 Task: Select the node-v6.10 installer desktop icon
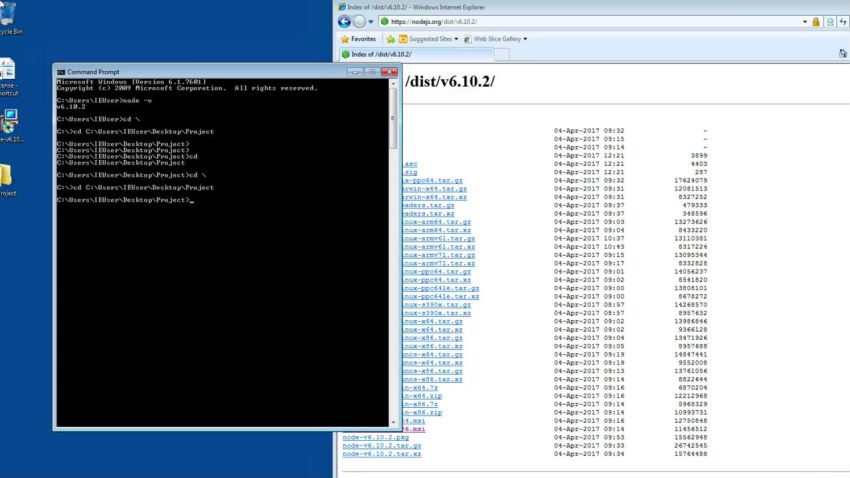pyautogui.click(x=10, y=126)
